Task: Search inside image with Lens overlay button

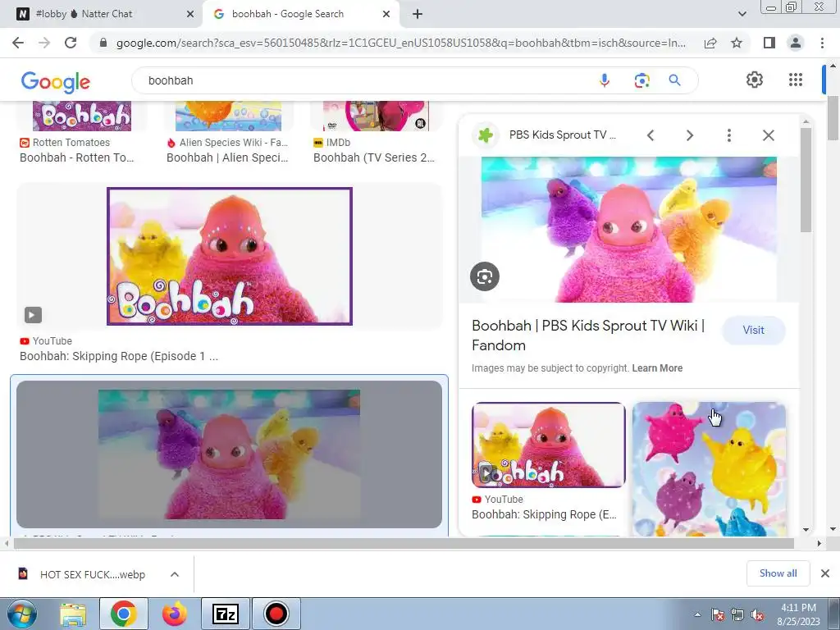Action: (x=485, y=276)
